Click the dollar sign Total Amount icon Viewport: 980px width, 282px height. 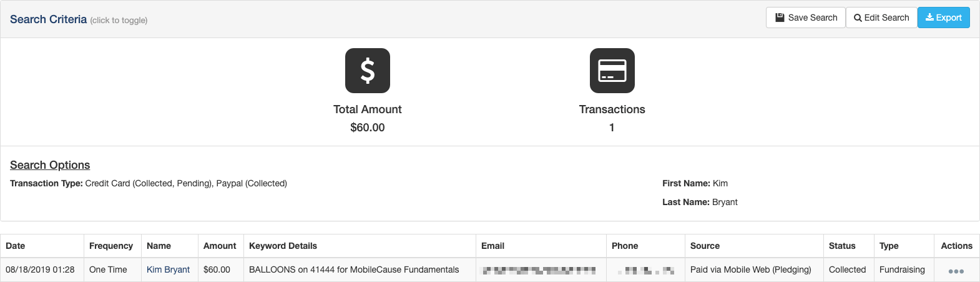(x=368, y=71)
